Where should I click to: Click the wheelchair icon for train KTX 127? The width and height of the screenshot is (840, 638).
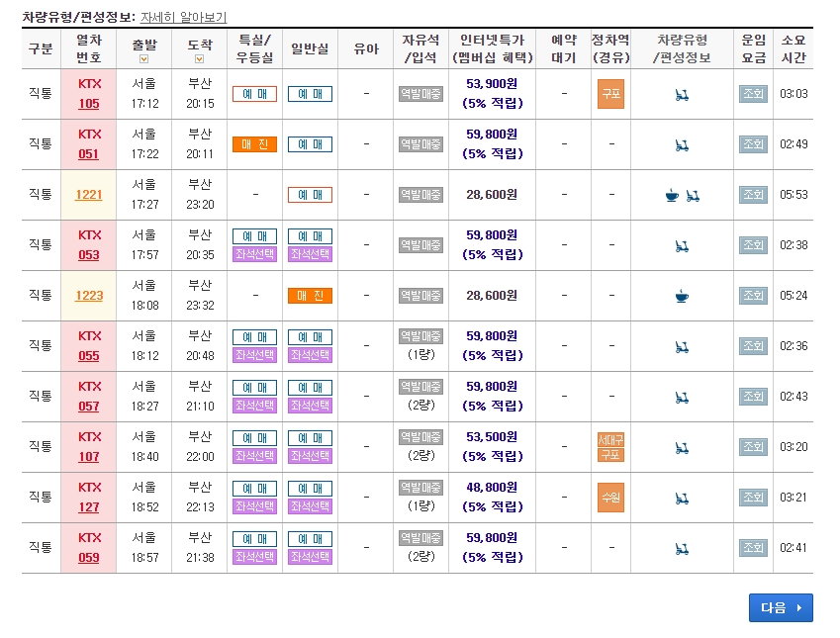tap(683, 497)
